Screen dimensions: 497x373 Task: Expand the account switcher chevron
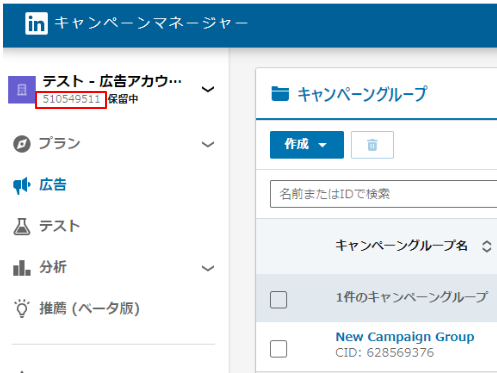point(208,89)
